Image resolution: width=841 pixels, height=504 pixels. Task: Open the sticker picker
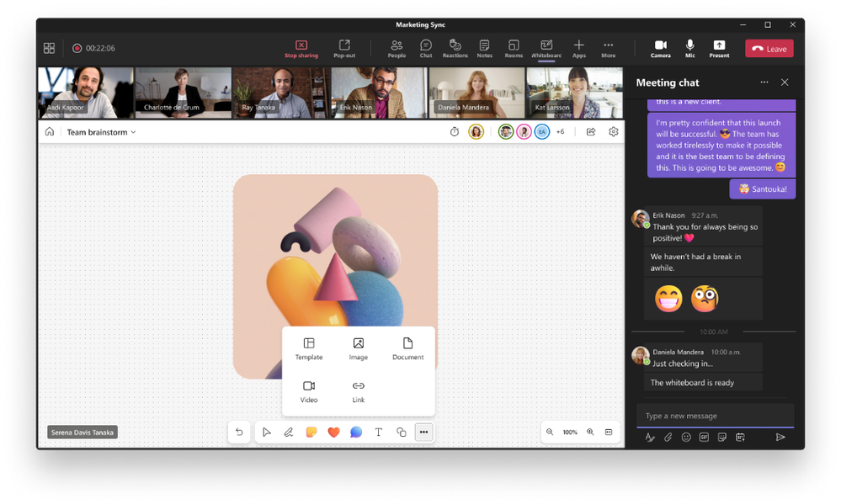pos(722,438)
